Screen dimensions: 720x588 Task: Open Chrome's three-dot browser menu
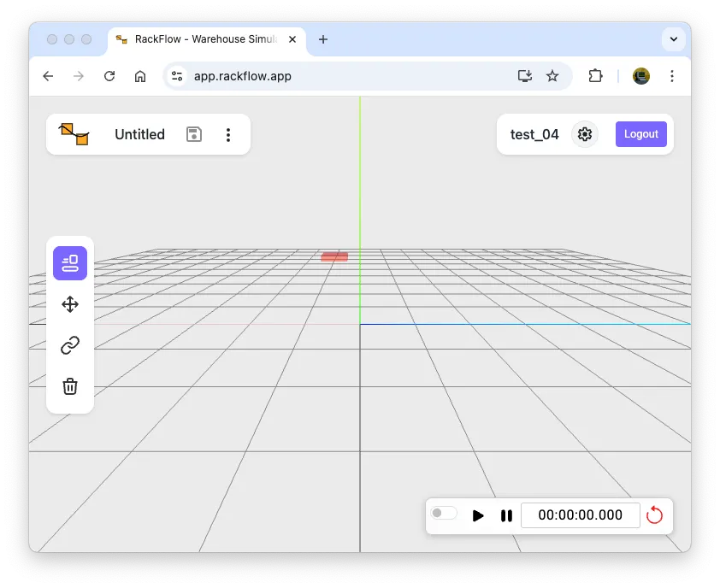672,76
